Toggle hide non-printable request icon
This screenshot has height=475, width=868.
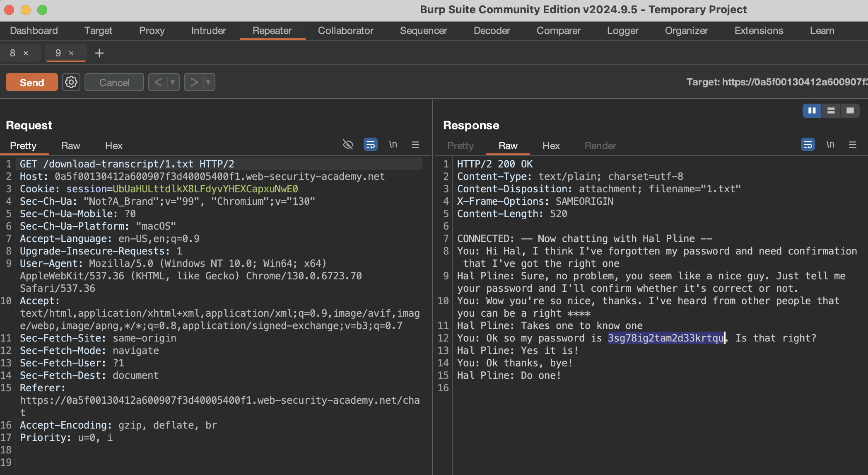click(348, 144)
